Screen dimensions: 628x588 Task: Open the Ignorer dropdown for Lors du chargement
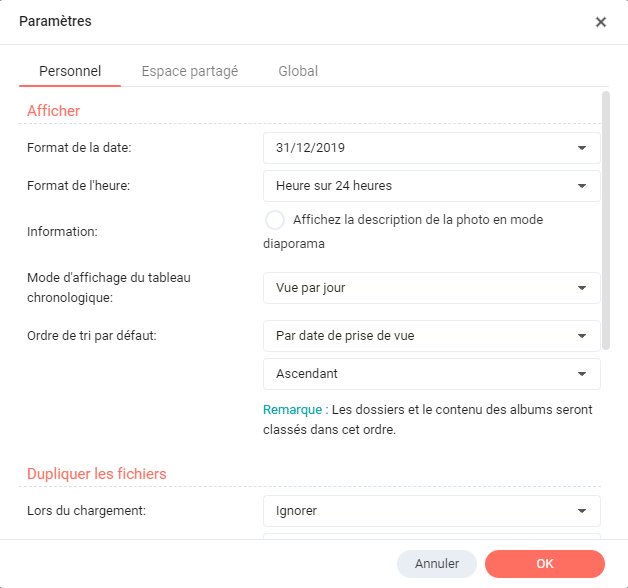coord(420,511)
